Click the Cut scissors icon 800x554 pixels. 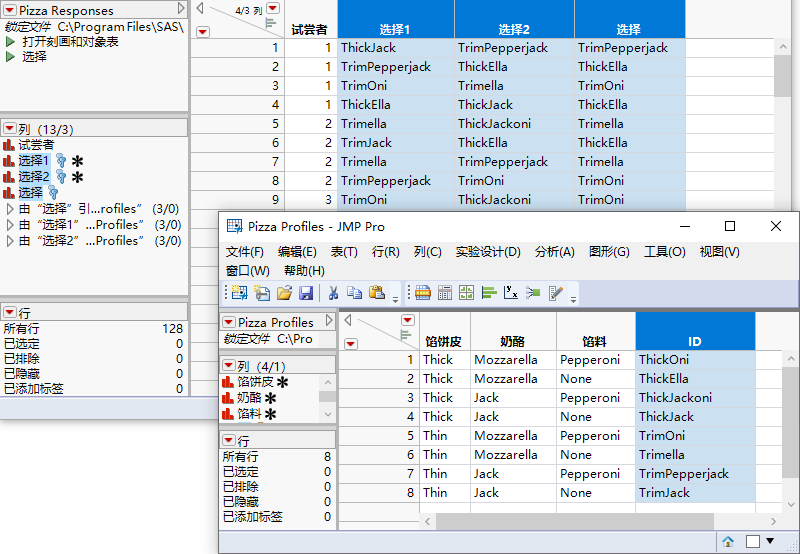click(332, 293)
